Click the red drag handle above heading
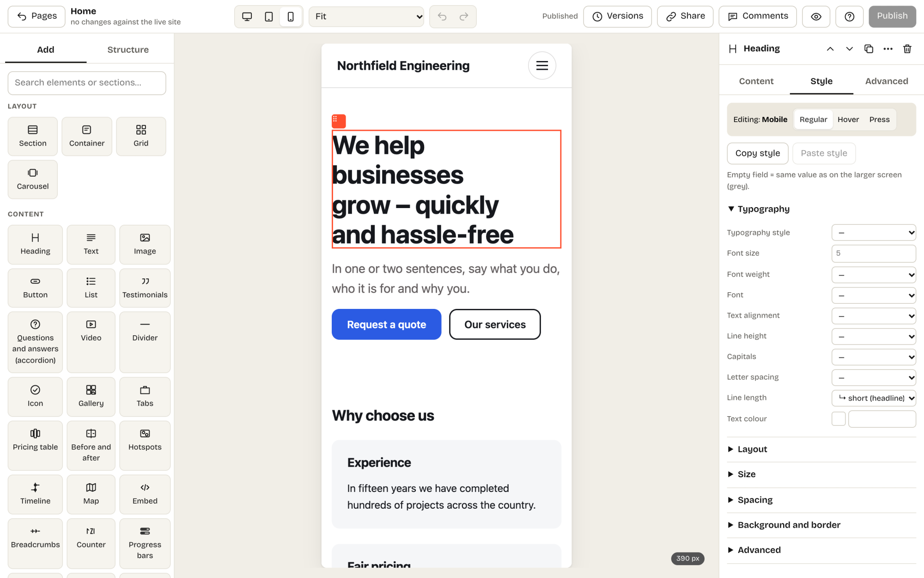 coord(339,121)
